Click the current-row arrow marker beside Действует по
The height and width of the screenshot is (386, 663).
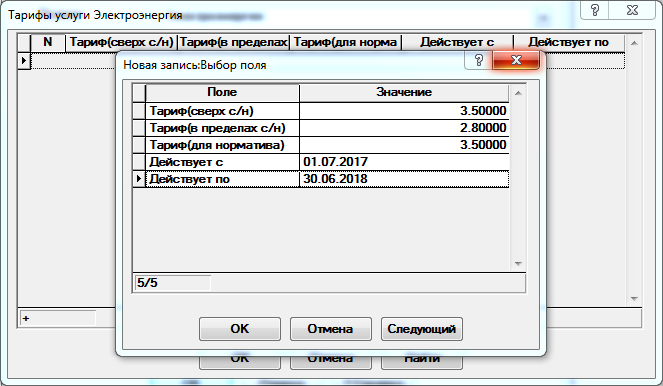[x=139, y=179]
